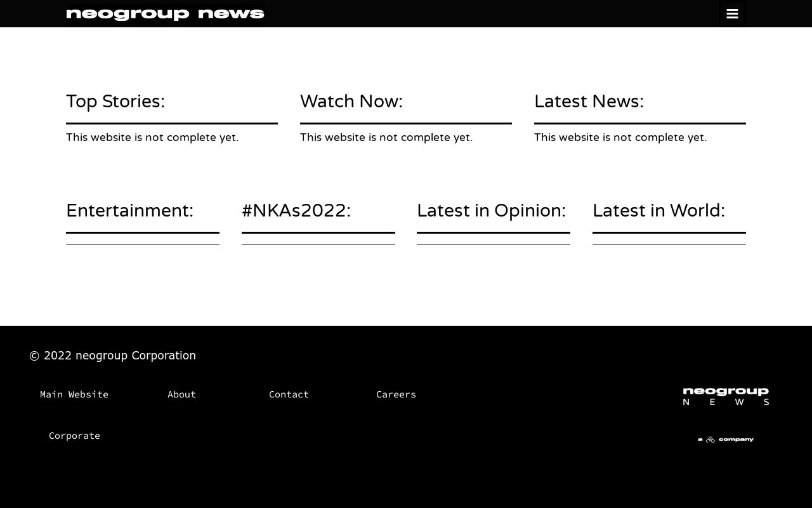Click the neogroup news header logo
The image size is (812, 508).
click(x=165, y=13)
